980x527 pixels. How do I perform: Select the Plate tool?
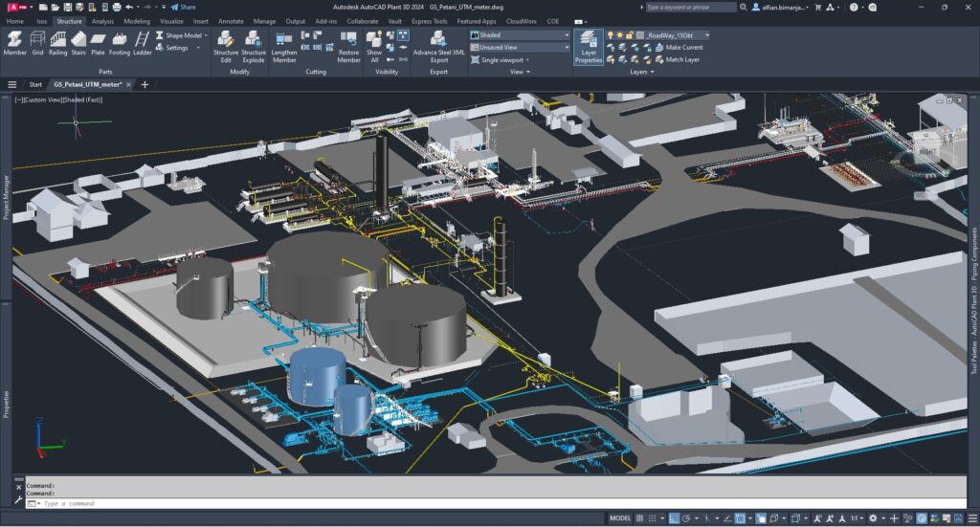(99, 43)
